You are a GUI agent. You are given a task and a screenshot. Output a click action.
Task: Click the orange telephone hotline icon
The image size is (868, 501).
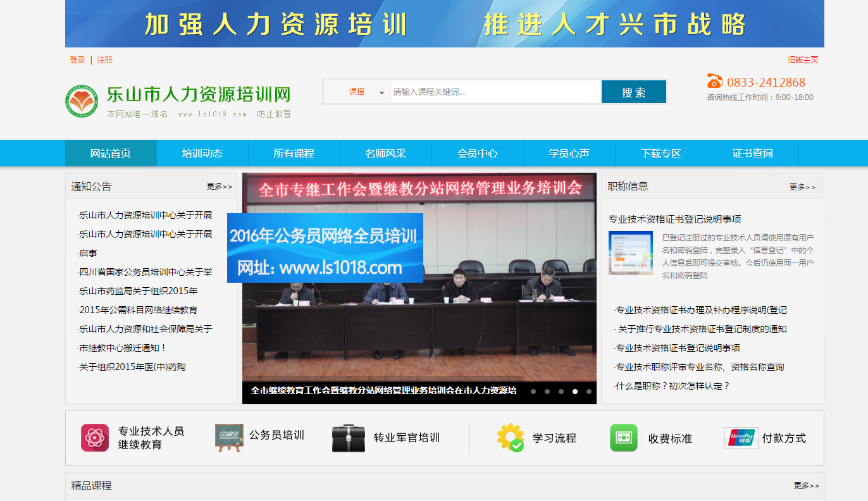point(715,81)
